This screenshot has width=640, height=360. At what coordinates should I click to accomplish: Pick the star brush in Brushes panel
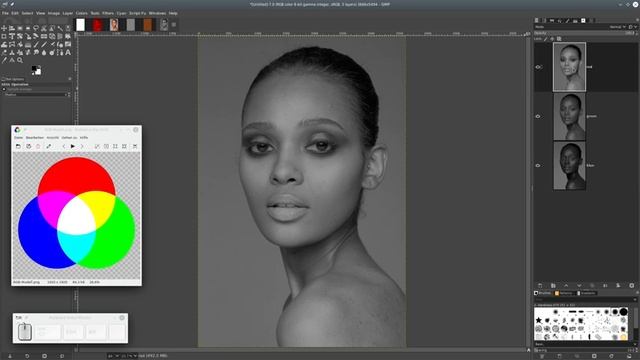[539, 320]
